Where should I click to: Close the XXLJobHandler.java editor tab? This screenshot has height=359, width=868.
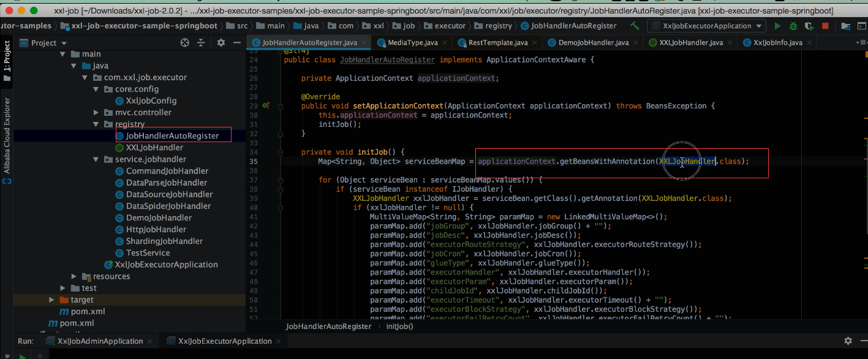(730, 43)
